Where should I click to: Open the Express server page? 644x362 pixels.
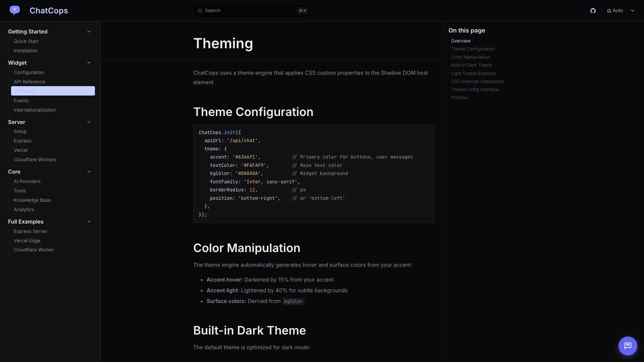(x=22, y=141)
